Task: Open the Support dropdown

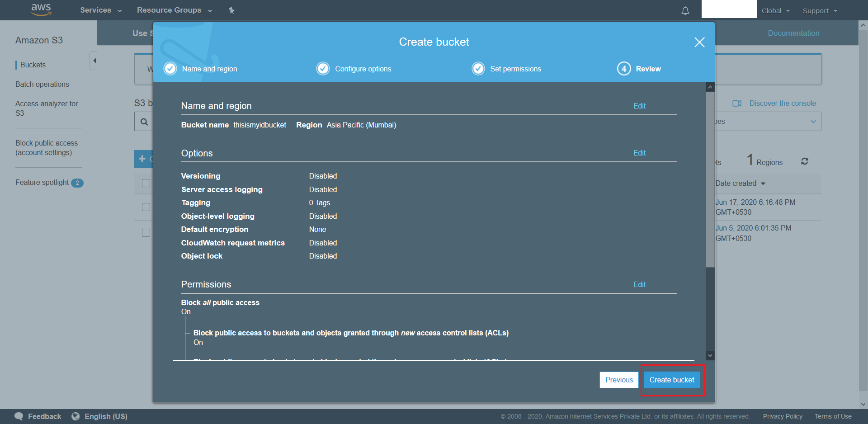Action: pyautogui.click(x=820, y=10)
